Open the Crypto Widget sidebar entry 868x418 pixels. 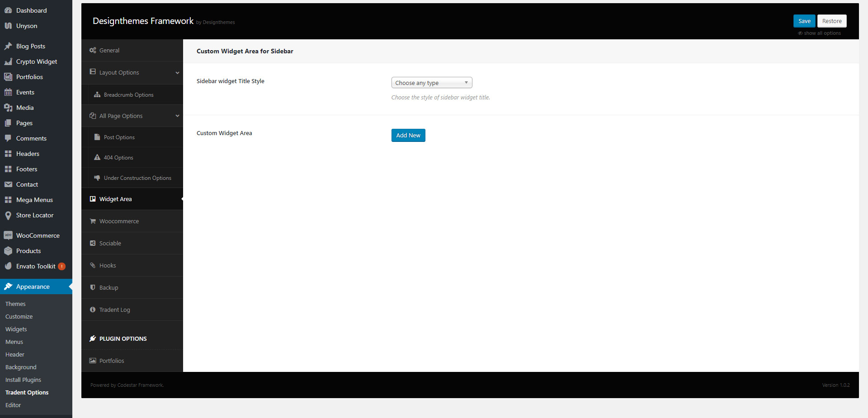36,61
